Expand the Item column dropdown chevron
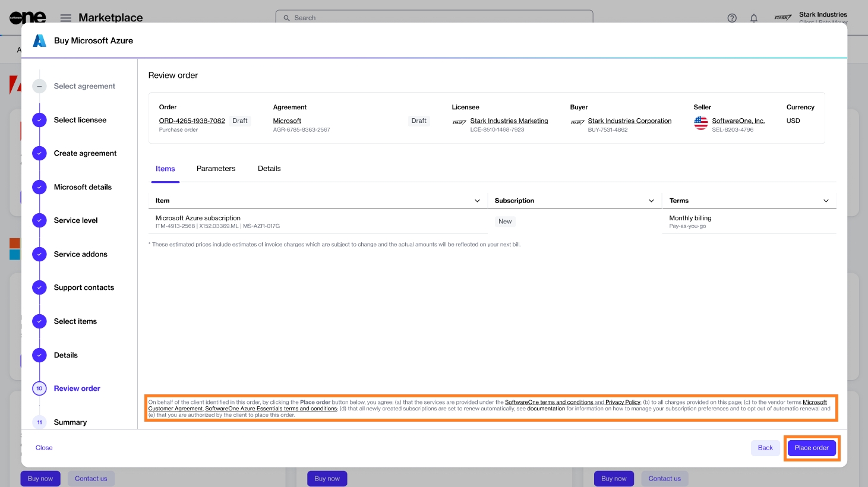 coord(477,201)
